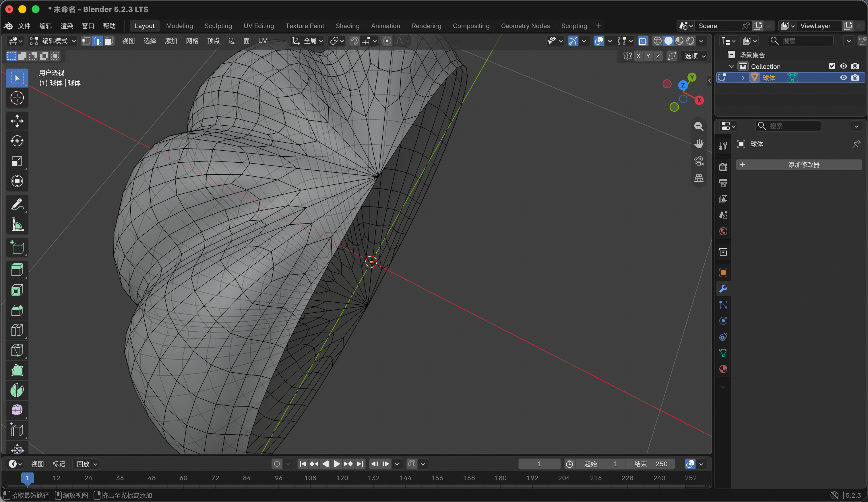Switch to the Shading workspace tab
The image size is (868, 502).
(x=347, y=26)
